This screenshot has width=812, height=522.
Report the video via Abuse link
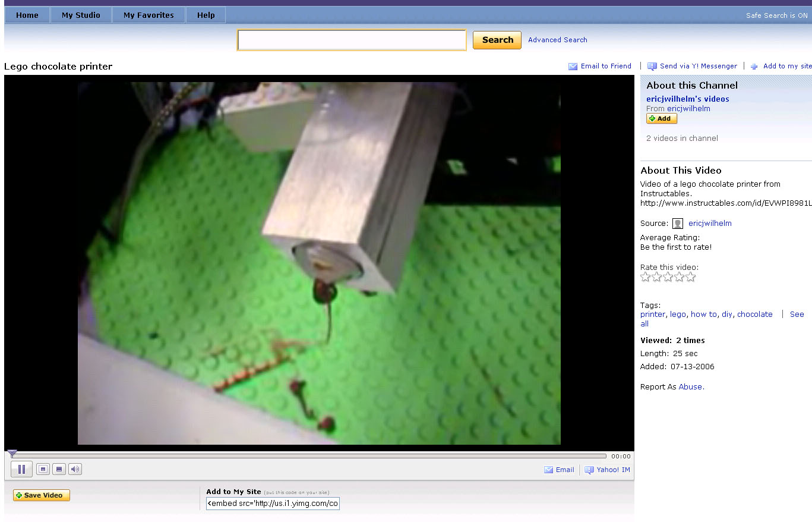pos(690,387)
